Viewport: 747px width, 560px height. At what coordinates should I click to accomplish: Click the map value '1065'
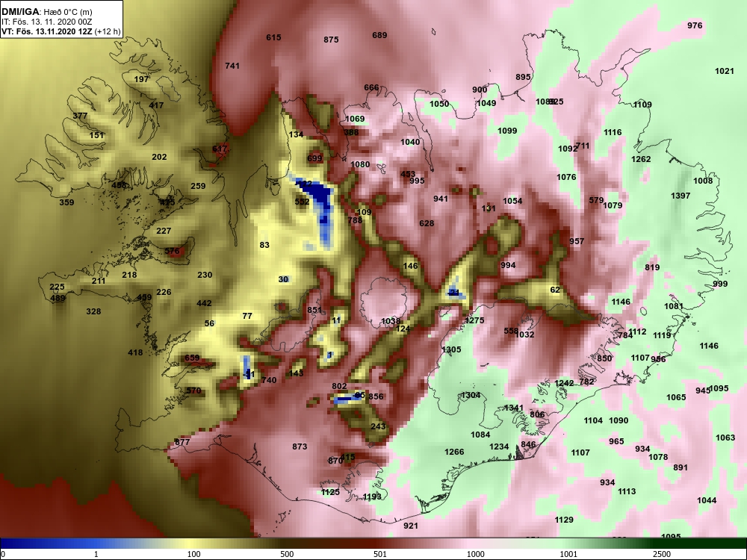point(676,397)
